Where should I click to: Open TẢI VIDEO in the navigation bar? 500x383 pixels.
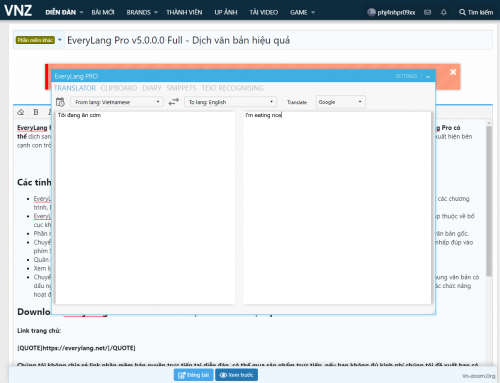tap(264, 12)
